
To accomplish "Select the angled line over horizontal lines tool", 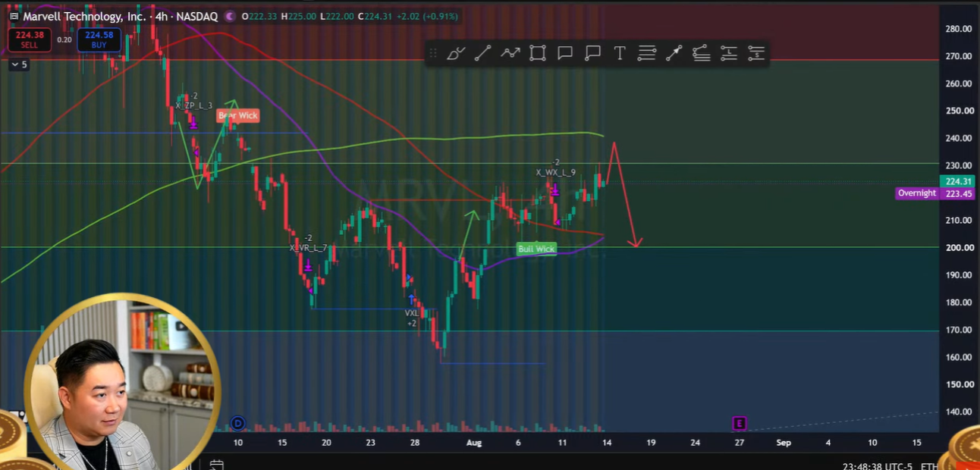I will (701, 53).
